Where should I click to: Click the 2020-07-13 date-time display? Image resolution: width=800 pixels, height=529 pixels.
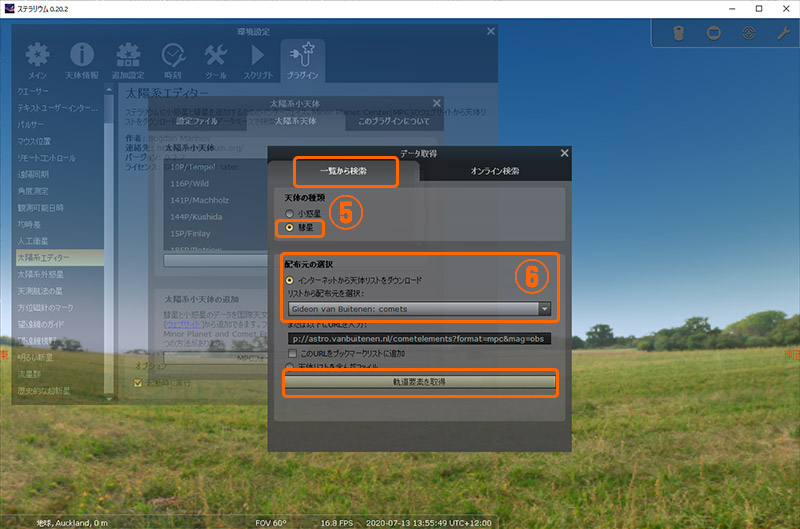pos(429,523)
